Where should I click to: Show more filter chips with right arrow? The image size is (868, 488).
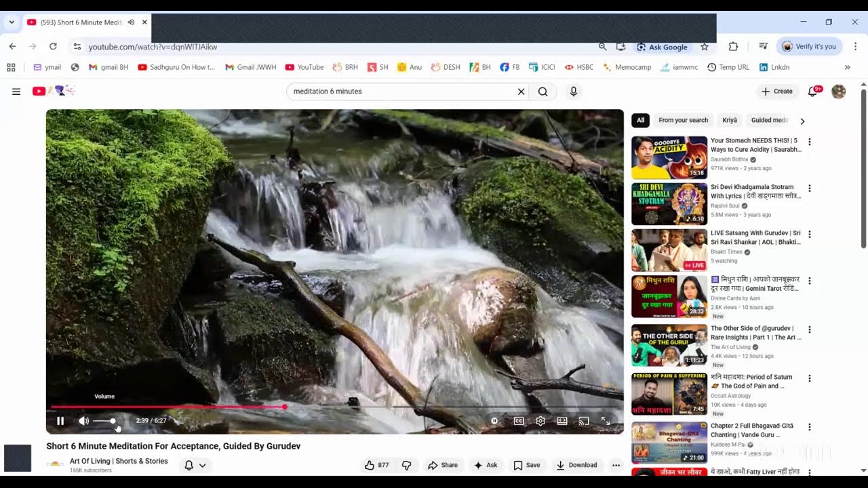[x=802, y=121]
